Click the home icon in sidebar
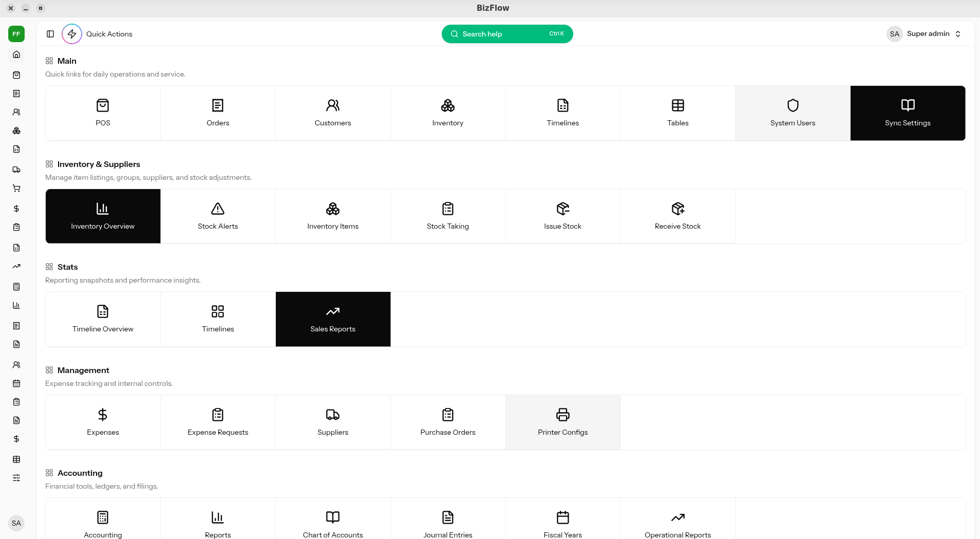980x539 pixels. (16, 54)
